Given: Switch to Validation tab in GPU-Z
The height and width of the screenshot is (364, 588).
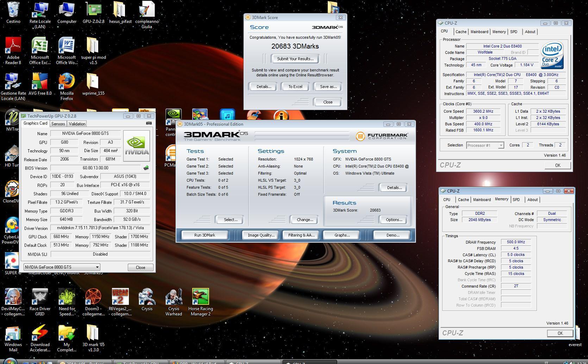Looking at the screenshot, I should [x=77, y=124].
